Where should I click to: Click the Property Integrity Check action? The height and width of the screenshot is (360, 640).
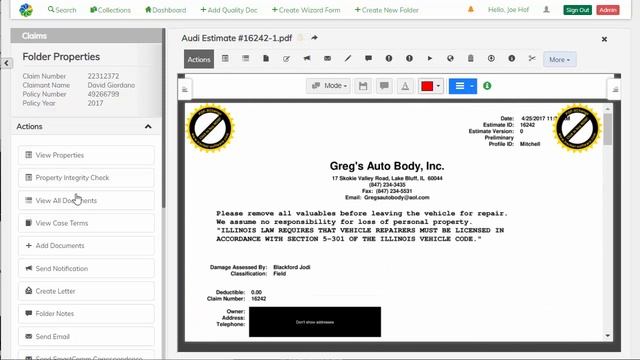86,178
